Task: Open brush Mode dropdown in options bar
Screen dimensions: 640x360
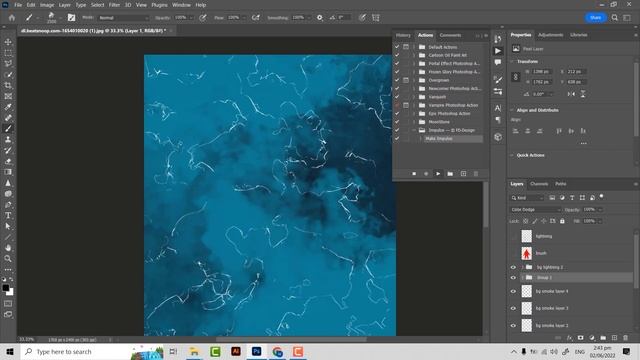Action: click(123, 18)
